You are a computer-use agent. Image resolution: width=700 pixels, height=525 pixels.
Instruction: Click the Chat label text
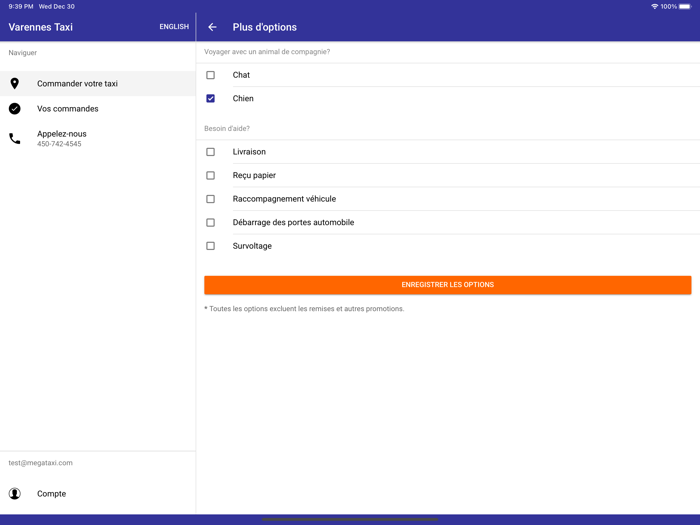coord(241,75)
